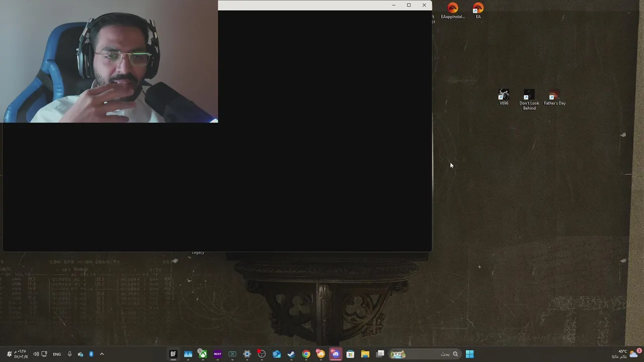This screenshot has width=644, height=362.
Task: Open the clock and date flyout
Action: click(x=21, y=354)
